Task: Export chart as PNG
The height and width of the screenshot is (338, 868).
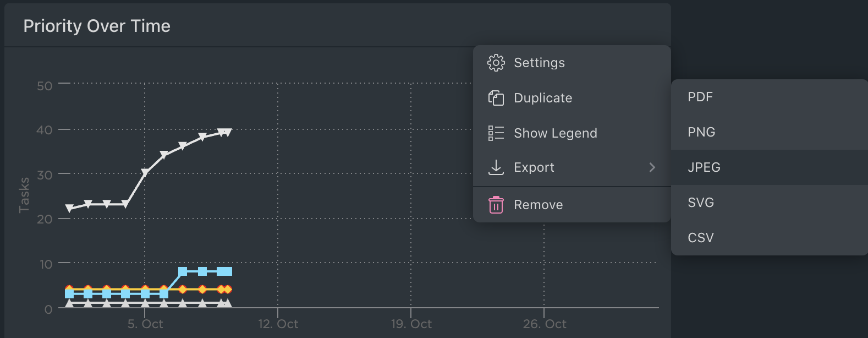Action: [x=701, y=132]
